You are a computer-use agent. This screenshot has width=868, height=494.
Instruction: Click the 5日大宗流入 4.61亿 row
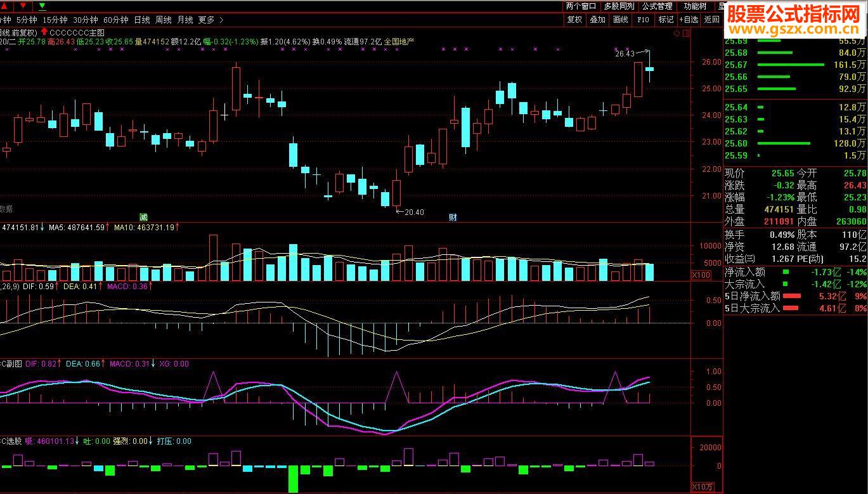click(795, 308)
